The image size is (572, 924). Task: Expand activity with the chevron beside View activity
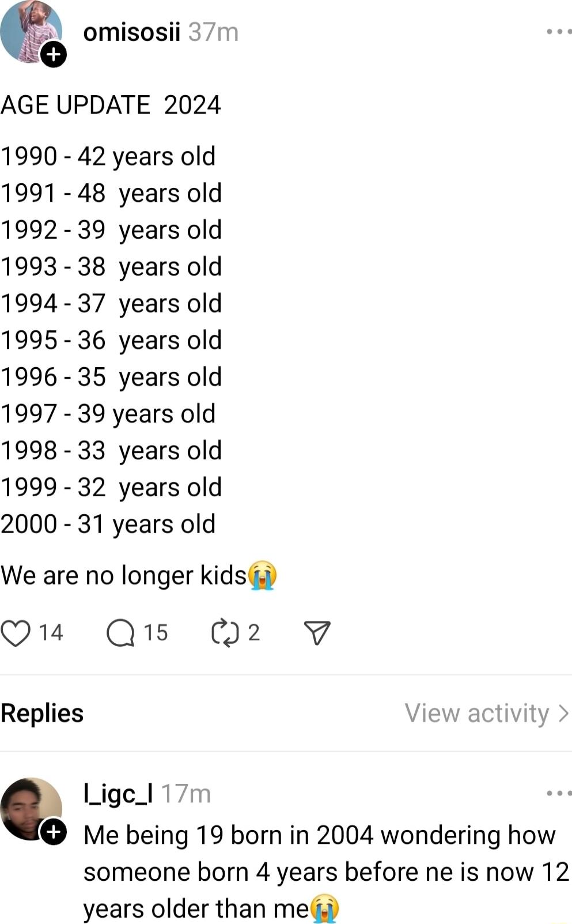564,714
